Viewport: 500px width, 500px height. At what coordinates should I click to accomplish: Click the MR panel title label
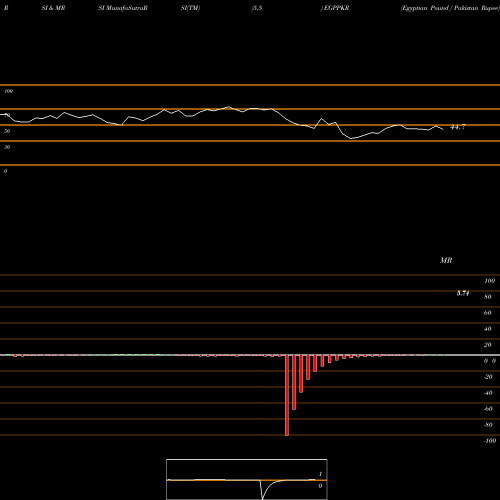(446, 260)
